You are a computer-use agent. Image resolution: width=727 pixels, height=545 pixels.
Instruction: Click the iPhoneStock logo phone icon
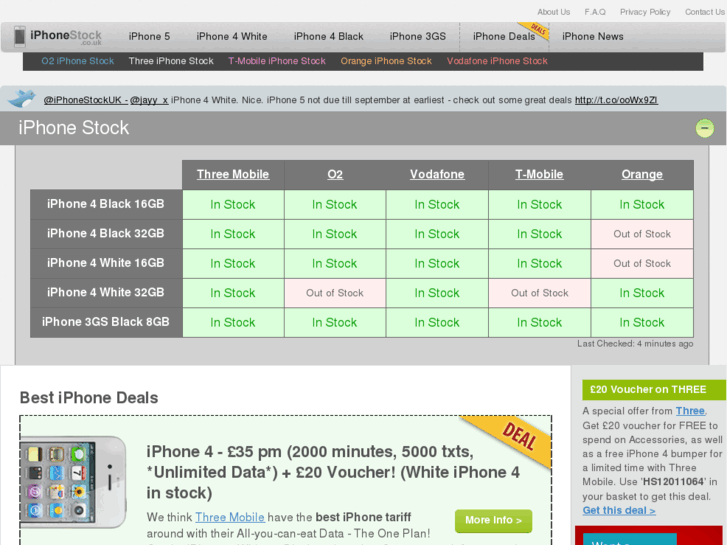[x=19, y=36]
